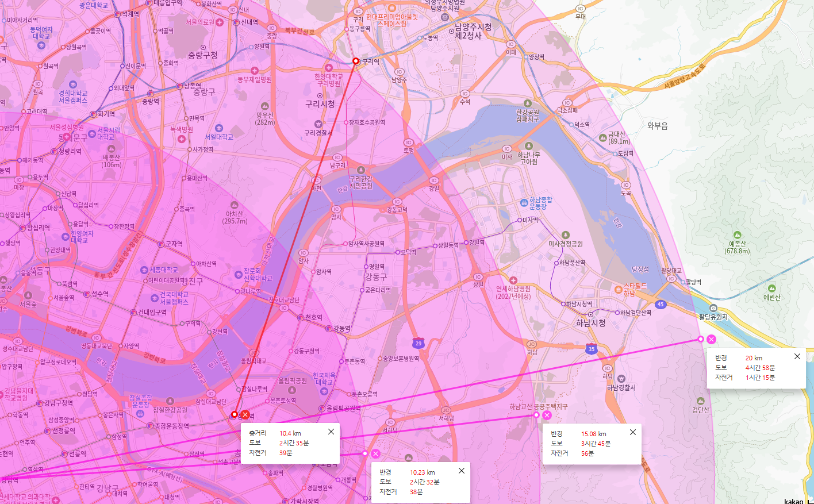This screenshot has width=814, height=504.
Task: Click the 4시간 58분 walking time value
Action: pos(760,368)
